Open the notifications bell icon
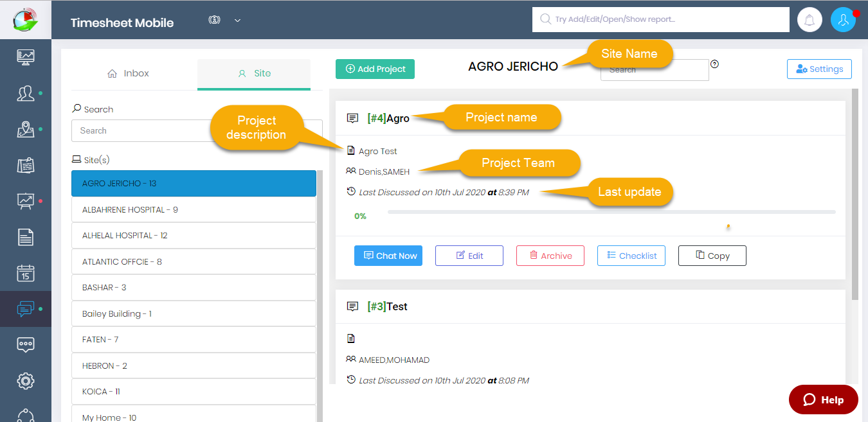This screenshot has width=868, height=422. 809,20
